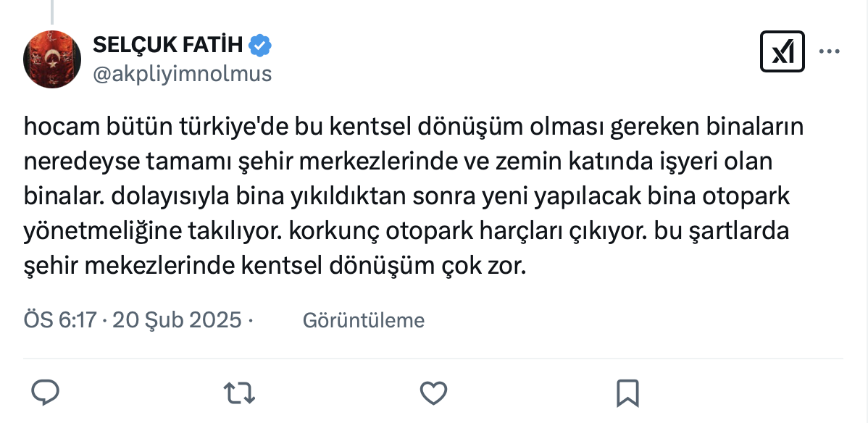The height and width of the screenshot is (423, 868).
Task: Click the line starting "neredeyse tamamı şehir"
Action: click(x=398, y=162)
